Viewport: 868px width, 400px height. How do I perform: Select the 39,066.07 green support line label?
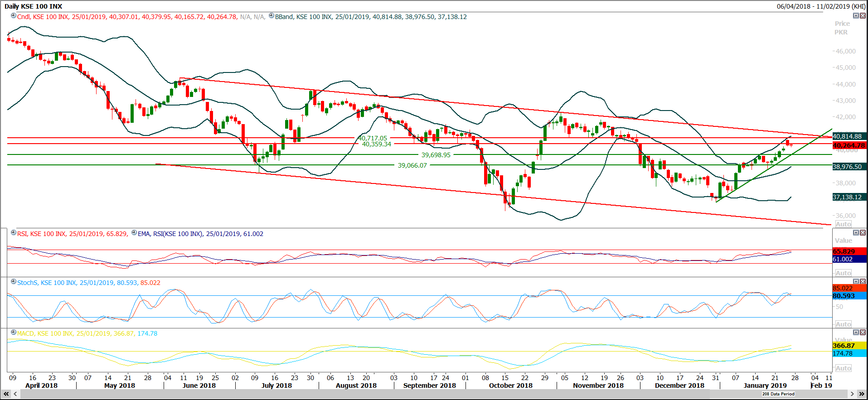pos(412,165)
